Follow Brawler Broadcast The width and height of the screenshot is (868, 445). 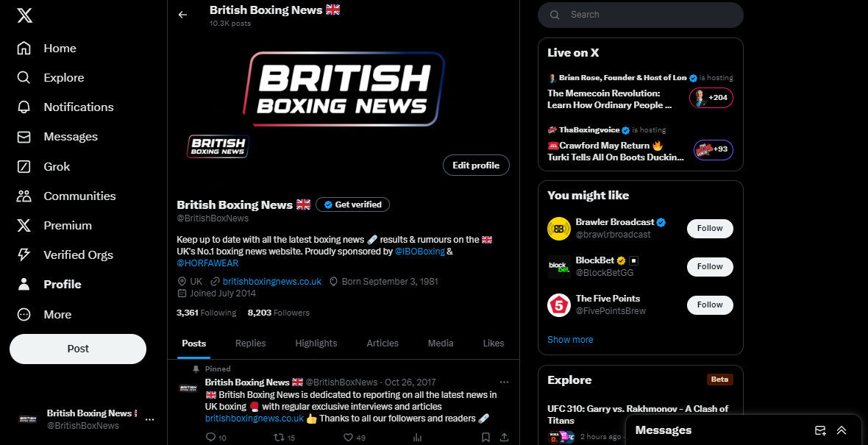point(710,228)
